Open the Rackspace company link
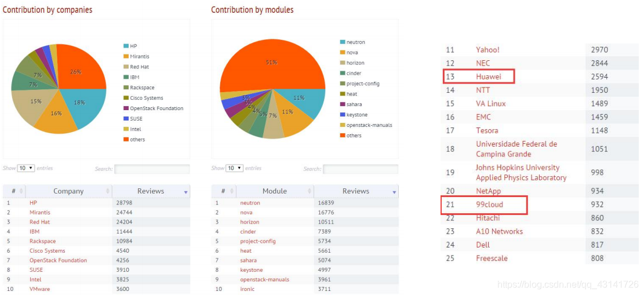This screenshot has width=644, height=295. [x=42, y=241]
